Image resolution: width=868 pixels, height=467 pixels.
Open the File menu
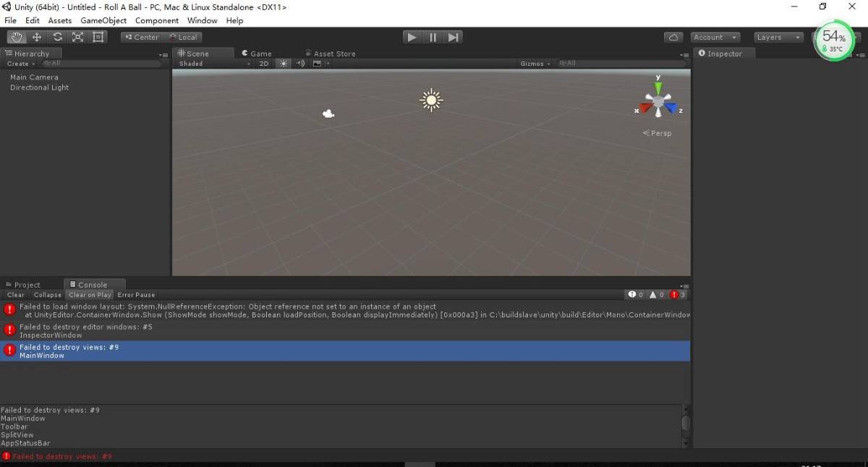[10, 21]
